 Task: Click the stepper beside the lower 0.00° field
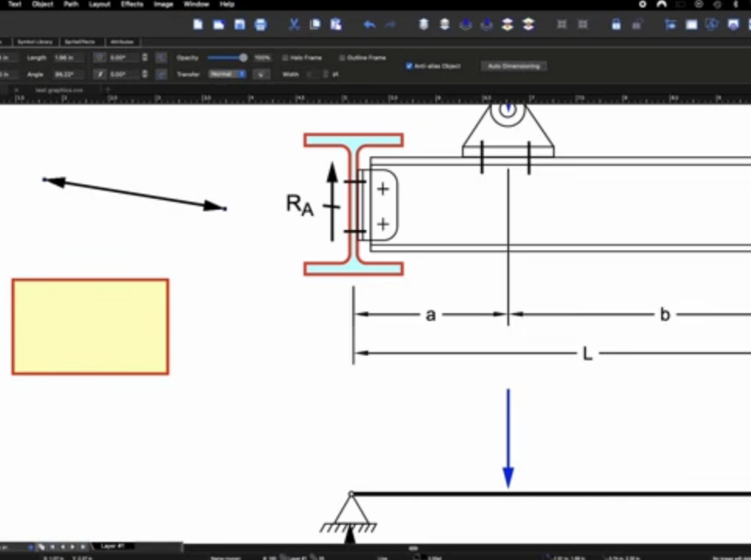click(144, 74)
